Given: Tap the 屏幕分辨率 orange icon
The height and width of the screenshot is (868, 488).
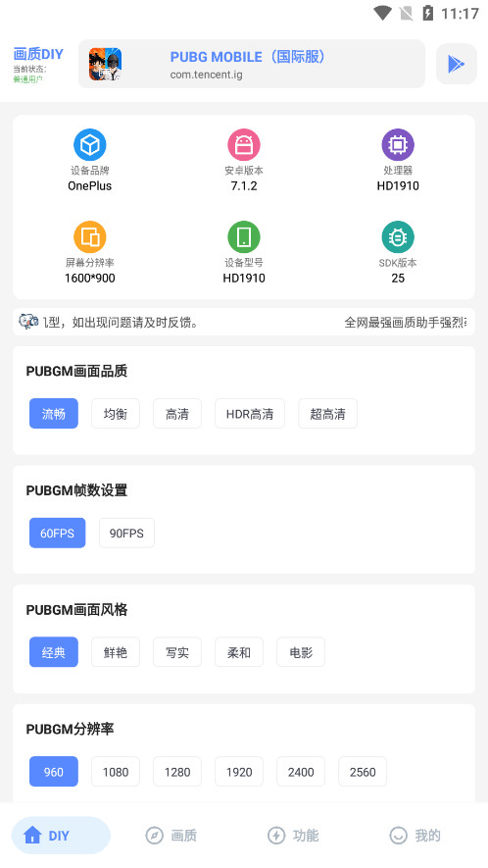Looking at the screenshot, I should [x=89, y=237].
